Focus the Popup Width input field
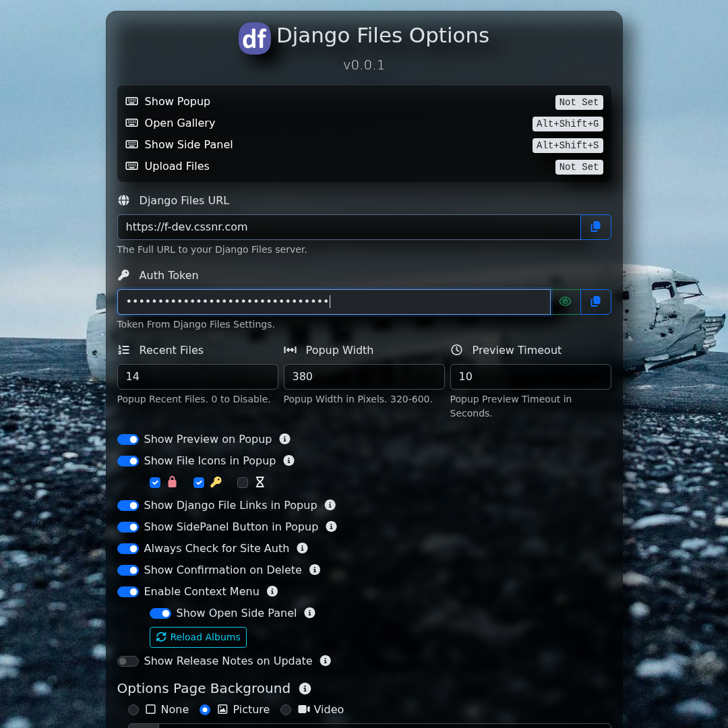This screenshot has width=728, height=728. pyautogui.click(x=363, y=377)
